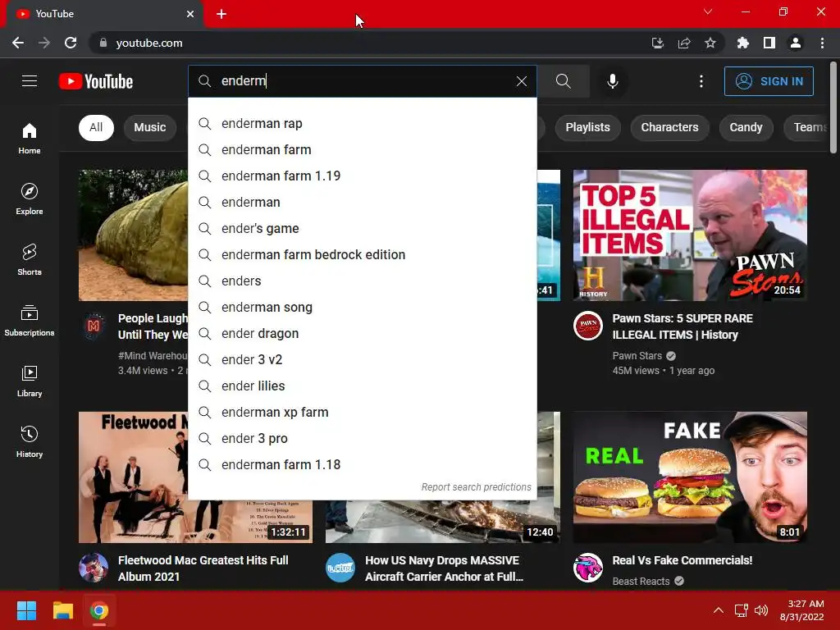Screen dimensions: 840x630
Task: Open File Explorer from the taskbar
Action: 62,610
